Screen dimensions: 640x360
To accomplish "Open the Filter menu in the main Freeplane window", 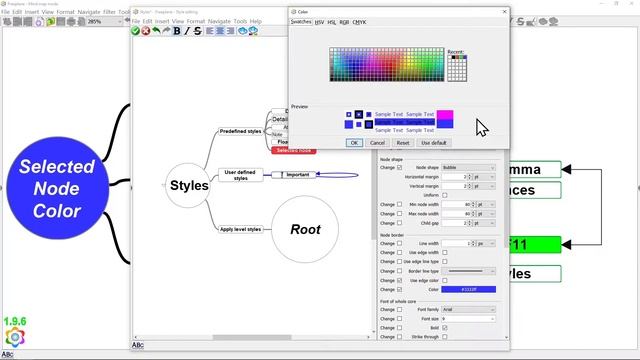I will point(109,12).
